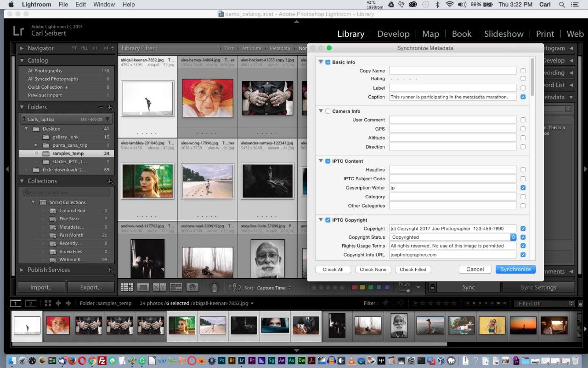Expand the Publish Services panel
The image size is (588, 368).
point(21,270)
